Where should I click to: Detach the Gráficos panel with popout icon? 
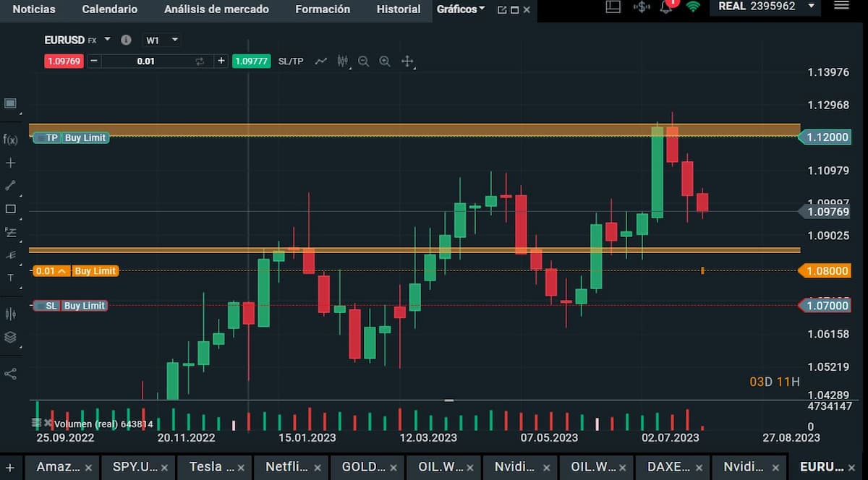[502, 9]
